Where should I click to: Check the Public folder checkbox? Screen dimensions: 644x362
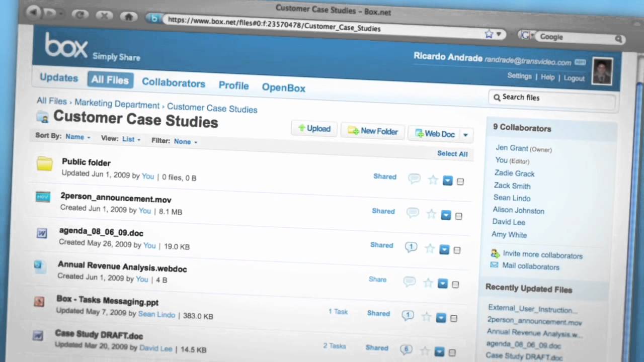pyautogui.click(x=460, y=182)
